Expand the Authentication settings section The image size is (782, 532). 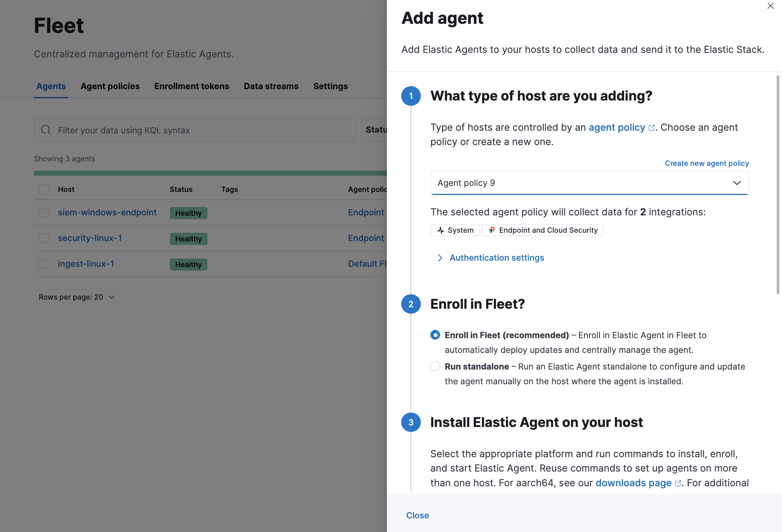click(496, 258)
